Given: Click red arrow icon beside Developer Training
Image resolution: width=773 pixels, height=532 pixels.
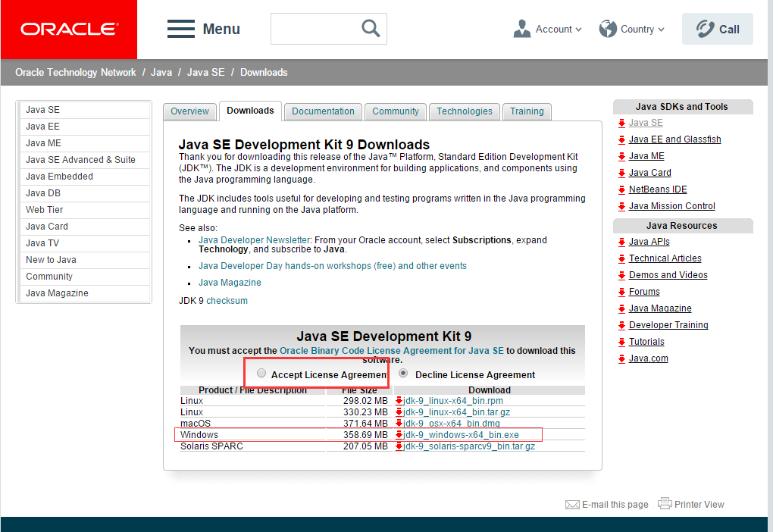Looking at the screenshot, I should pyautogui.click(x=621, y=325).
